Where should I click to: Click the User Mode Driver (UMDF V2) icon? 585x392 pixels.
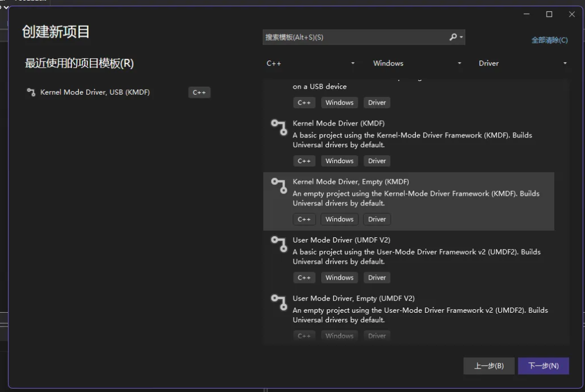coord(279,245)
